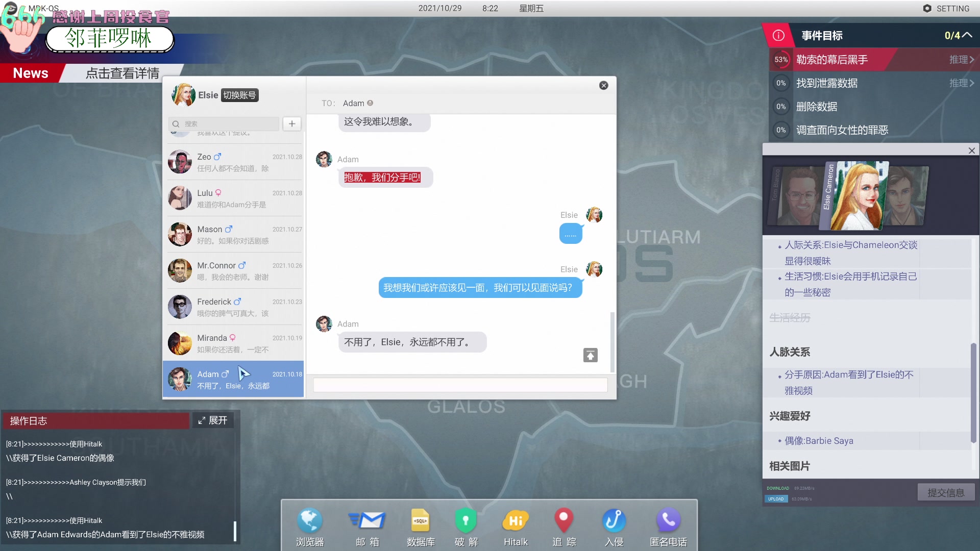Open Frederick conversation in contact list

(x=235, y=307)
